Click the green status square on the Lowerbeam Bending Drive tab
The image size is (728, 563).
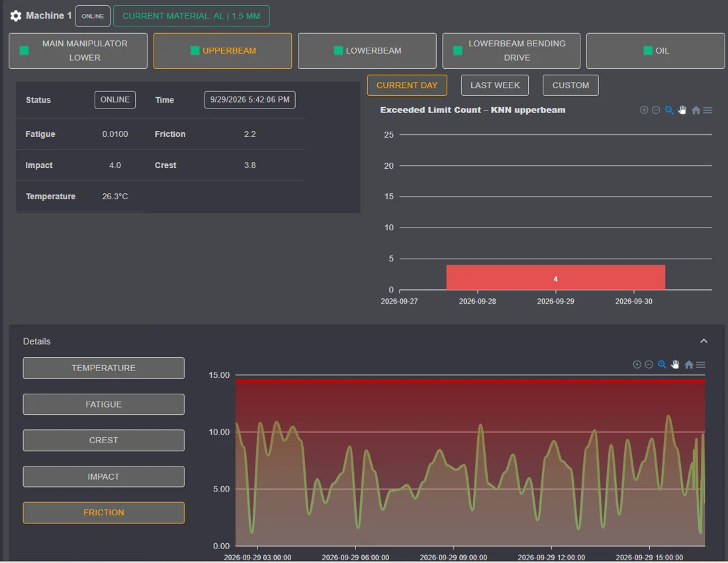pyautogui.click(x=458, y=50)
